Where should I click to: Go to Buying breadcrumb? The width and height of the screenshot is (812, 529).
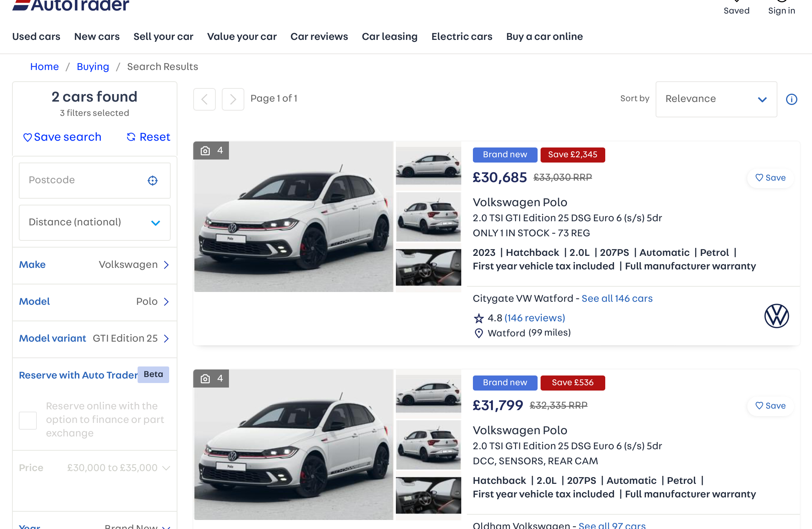(93, 67)
